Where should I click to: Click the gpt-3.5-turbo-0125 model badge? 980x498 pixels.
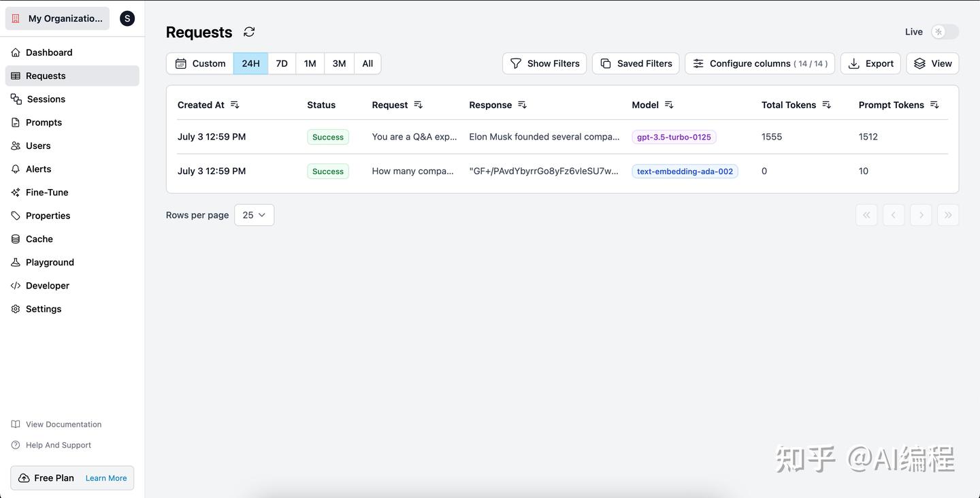[x=674, y=137]
